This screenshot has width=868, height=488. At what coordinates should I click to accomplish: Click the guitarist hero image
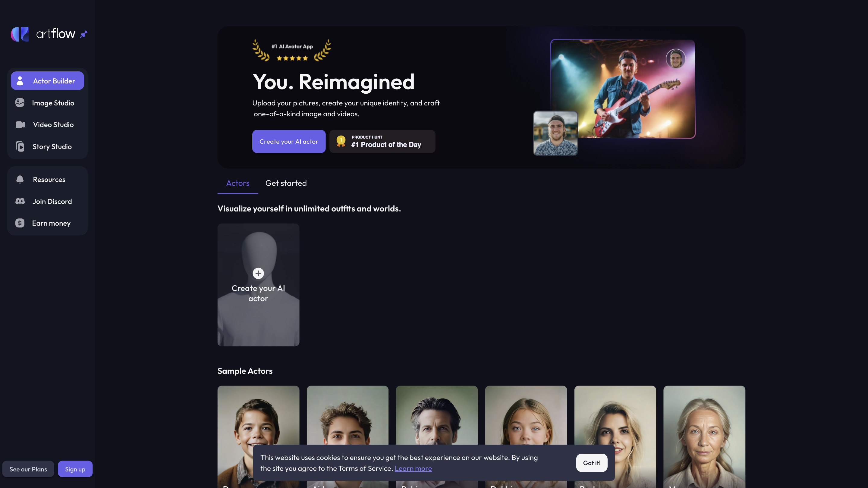(623, 89)
